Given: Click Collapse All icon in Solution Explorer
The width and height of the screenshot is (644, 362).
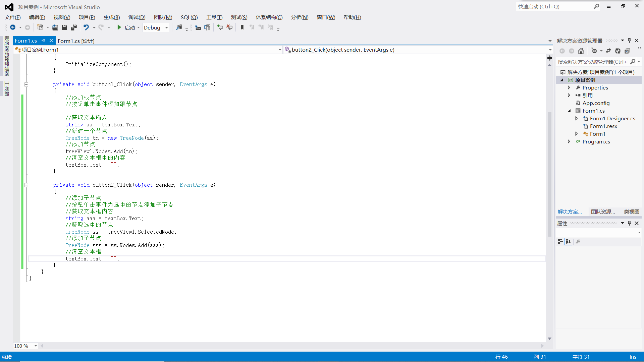Looking at the screenshot, I should (627, 51).
